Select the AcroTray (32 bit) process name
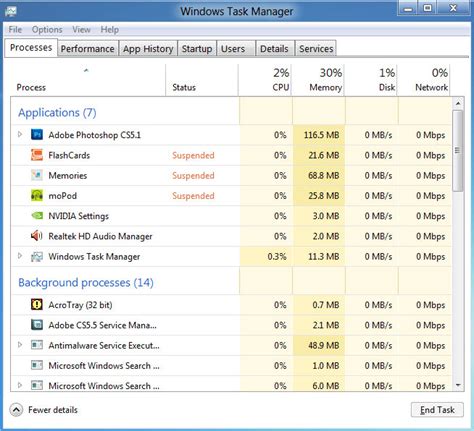474x431 pixels. (80, 305)
